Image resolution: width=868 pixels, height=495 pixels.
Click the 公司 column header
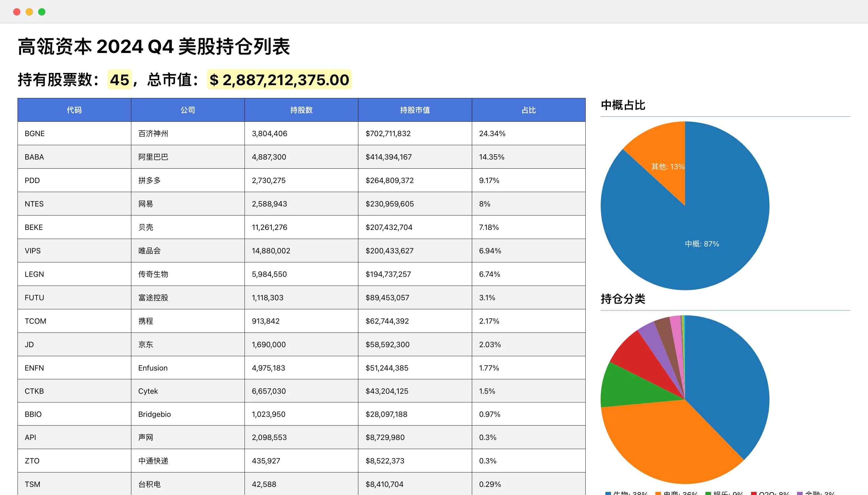pyautogui.click(x=188, y=110)
